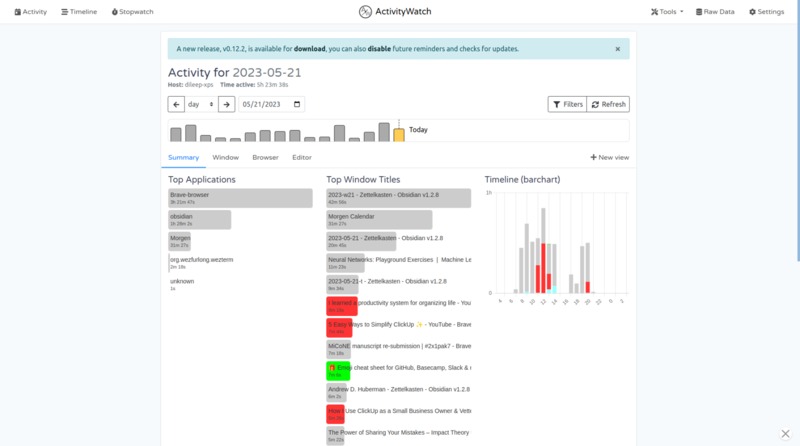Image resolution: width=800 pixels, height=446 pixels.
Task: Open the Filters options
Action: 567,104
